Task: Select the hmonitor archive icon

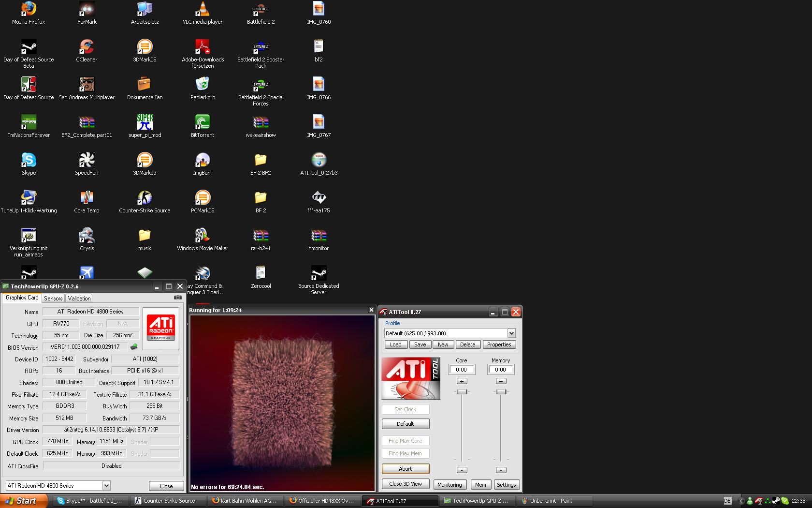Action: 319,239
